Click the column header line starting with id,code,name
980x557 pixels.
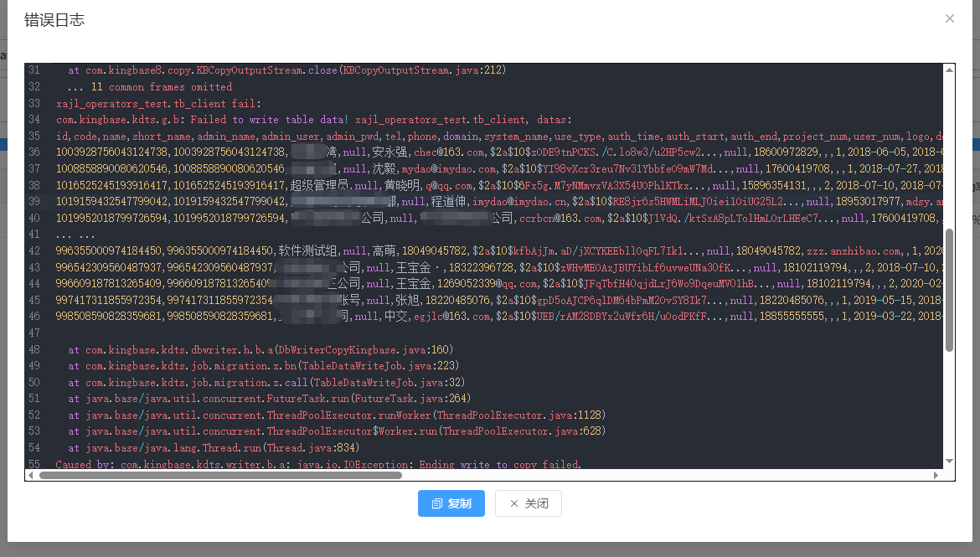pos(335,136)
